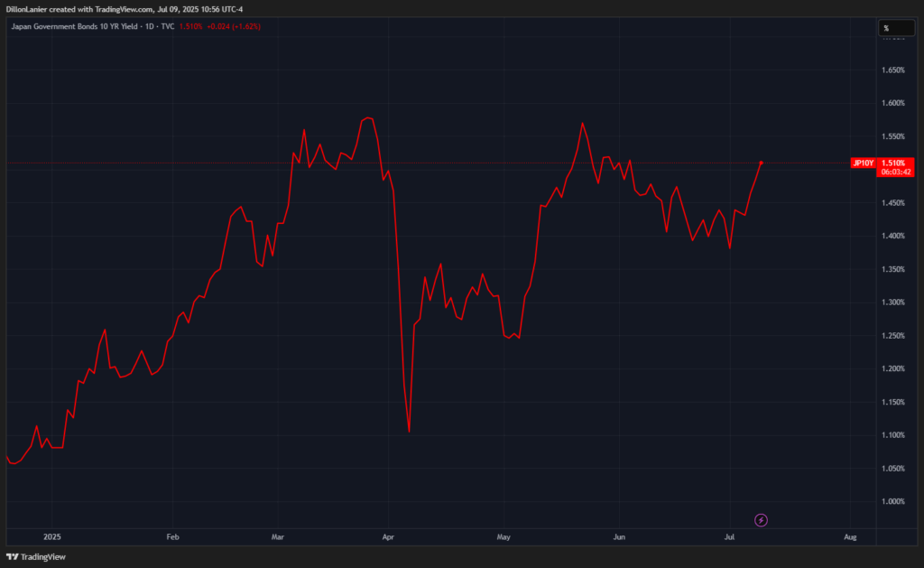The image size is (924, 568).
Task: Click the April low point of yield line
Action: point(410,431)
